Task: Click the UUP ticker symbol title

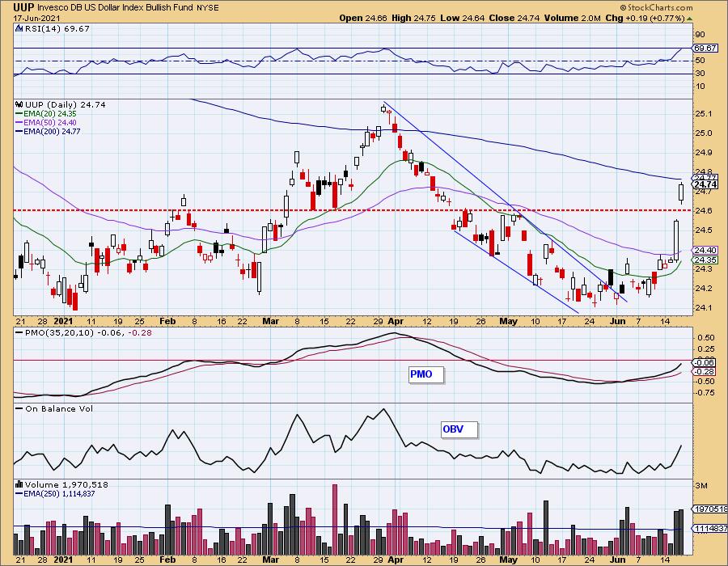Action: tap(23, 7)
